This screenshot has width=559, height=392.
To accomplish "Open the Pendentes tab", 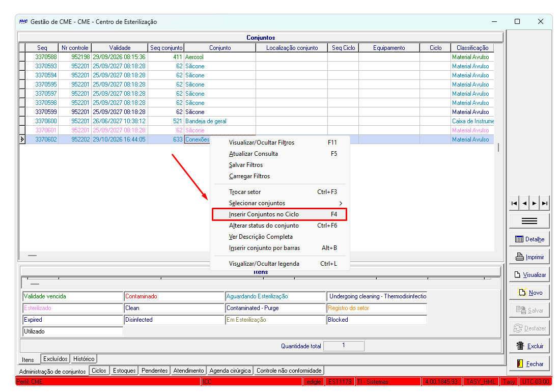I will (154, 371).
